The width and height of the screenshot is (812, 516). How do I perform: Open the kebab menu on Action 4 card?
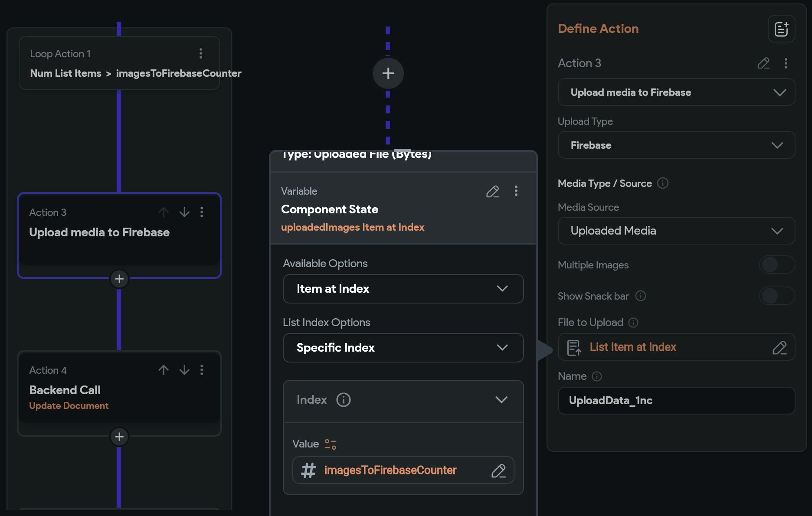tap(202, 370)
